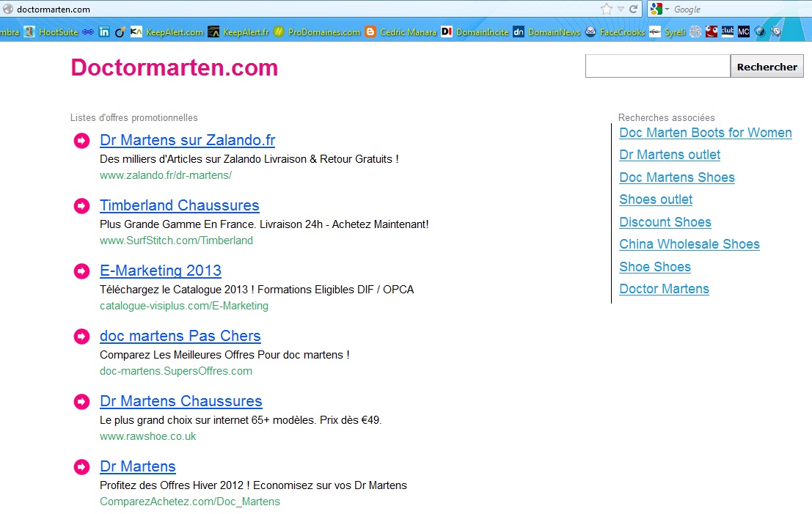
Task: Click the FaceCrooks masked-face favicon
Action: [x=590, y=32]
